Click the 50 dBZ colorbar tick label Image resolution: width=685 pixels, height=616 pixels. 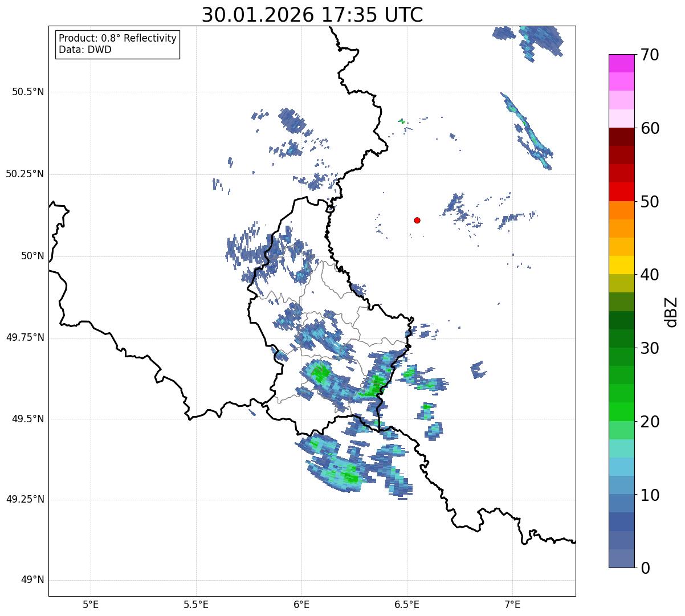(650, 202)
